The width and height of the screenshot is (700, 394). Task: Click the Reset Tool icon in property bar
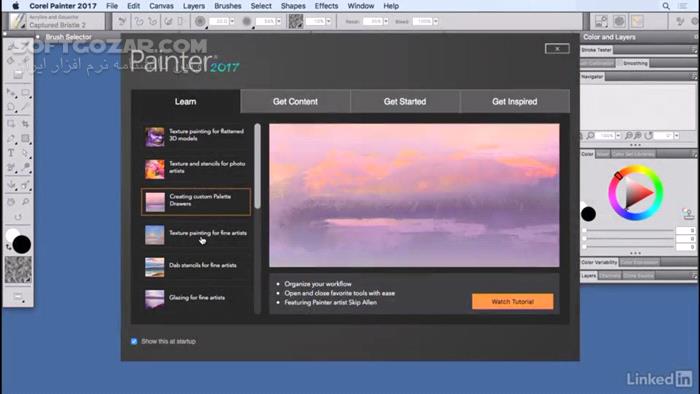tap(122, 21)
